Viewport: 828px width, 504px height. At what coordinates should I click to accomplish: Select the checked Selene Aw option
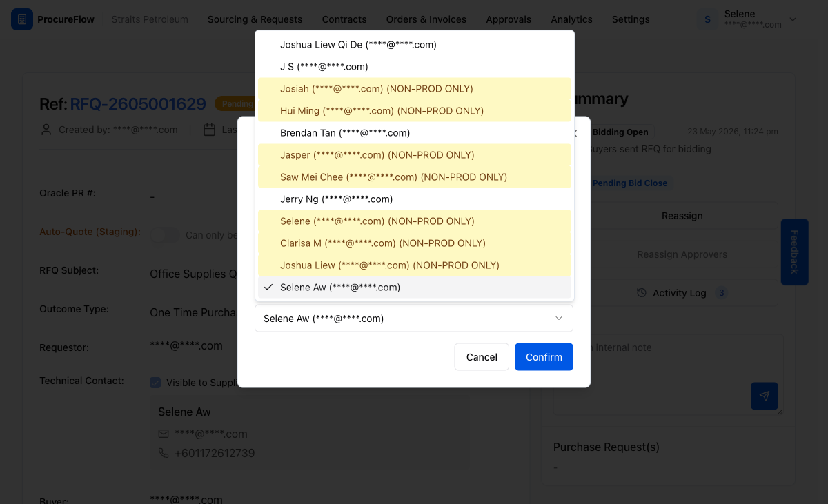[414, 288]
